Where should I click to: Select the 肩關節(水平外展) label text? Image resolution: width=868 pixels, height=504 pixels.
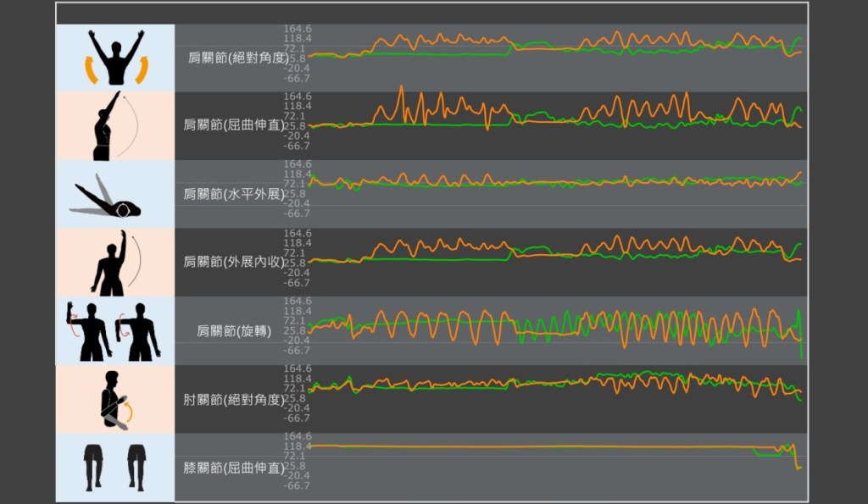(235, 194)
